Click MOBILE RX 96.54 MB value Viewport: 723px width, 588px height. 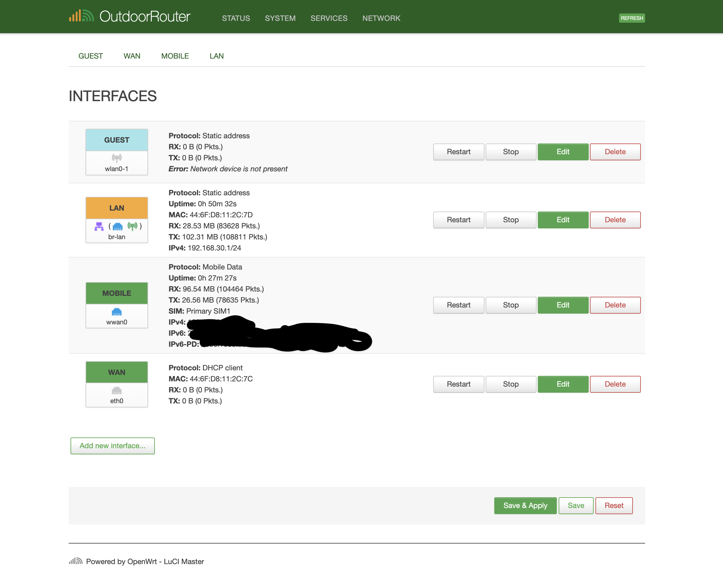223,289
